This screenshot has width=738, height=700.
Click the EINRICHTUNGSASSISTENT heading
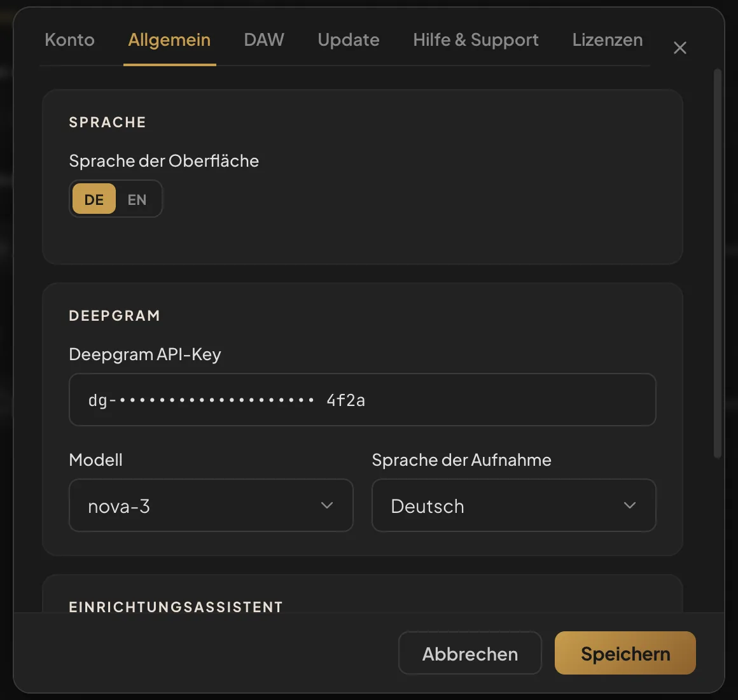pos(176,606)
